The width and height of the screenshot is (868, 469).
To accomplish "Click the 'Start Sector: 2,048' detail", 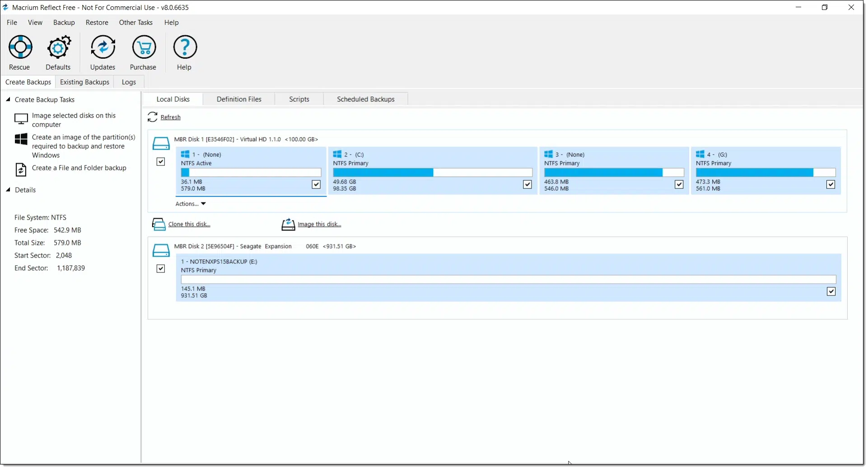I will (43, 256).
